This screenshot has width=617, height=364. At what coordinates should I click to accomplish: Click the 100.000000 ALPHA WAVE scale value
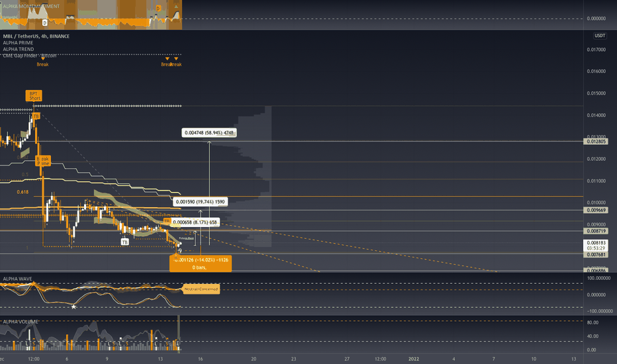598,278
